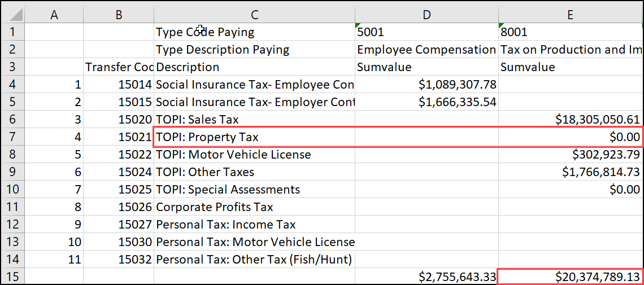This screenshot has height=285, width=644.
Task: Select the Sumvalue cell in column D
Action: pyautogui.click(x=427, y=67)
